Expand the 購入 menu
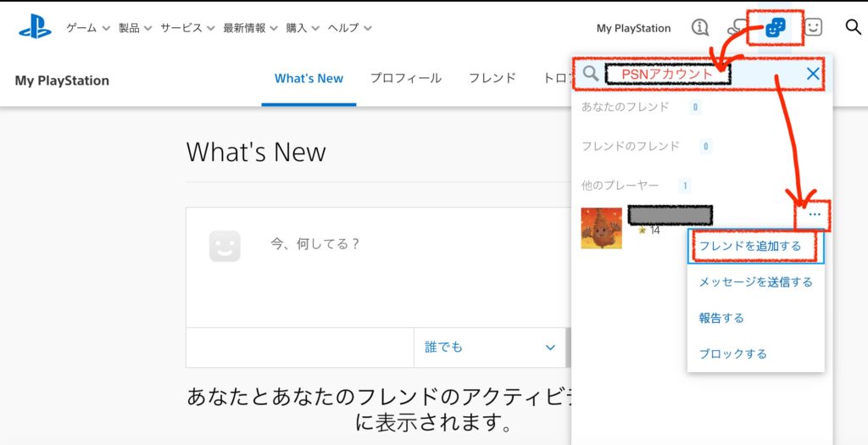 coord(303,28)
